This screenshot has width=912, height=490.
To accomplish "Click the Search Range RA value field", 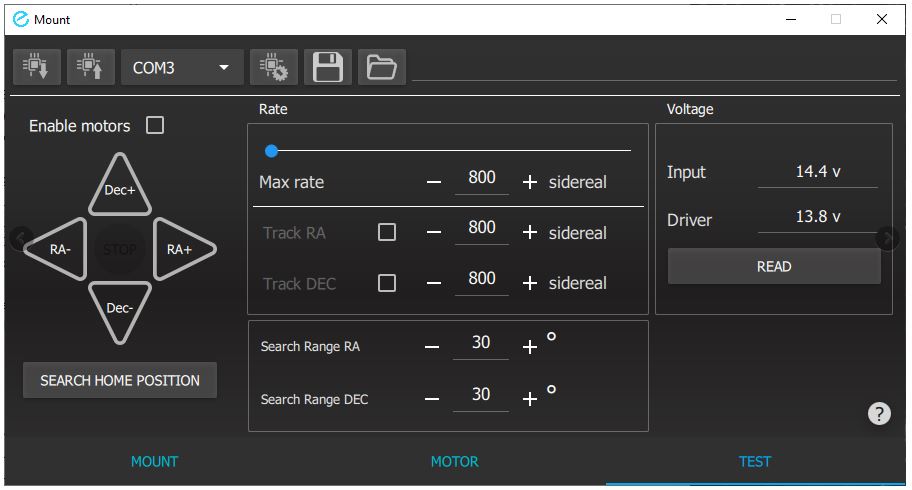I will coord(480,343).
